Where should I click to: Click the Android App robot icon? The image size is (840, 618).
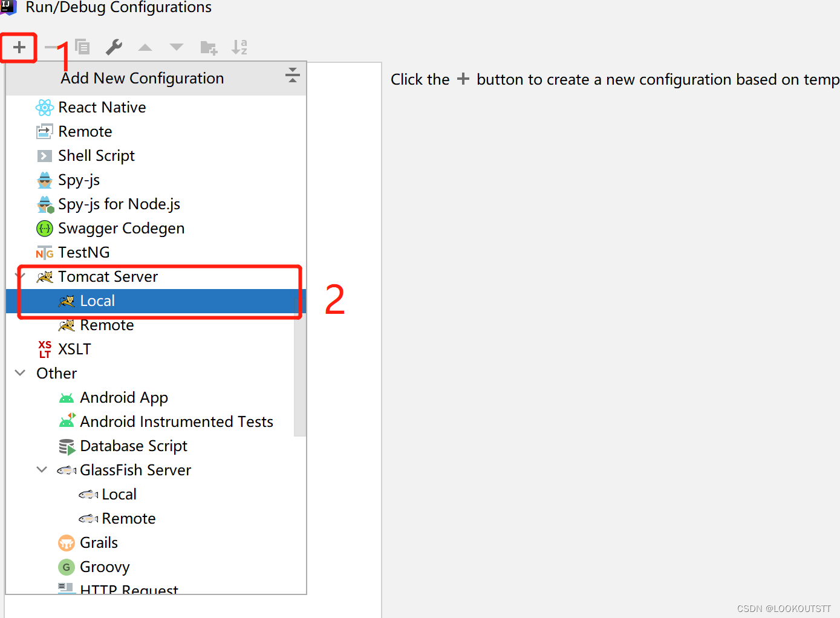click(67, 398)
